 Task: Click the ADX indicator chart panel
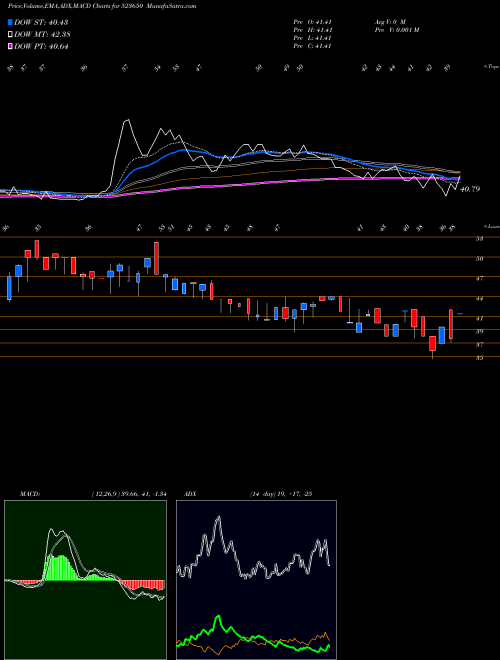256,580
